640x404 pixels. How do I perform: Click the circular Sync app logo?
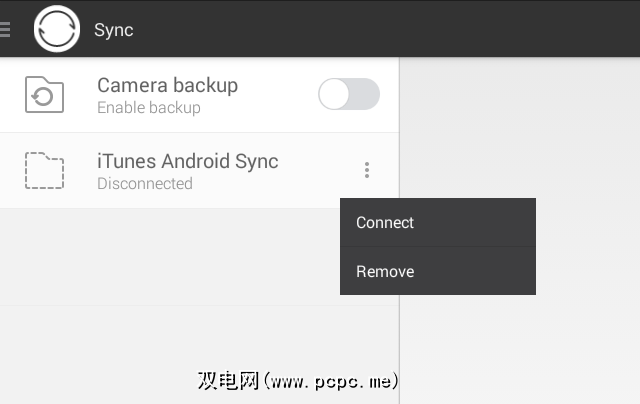pyautogui.click(x=57, y=29)
